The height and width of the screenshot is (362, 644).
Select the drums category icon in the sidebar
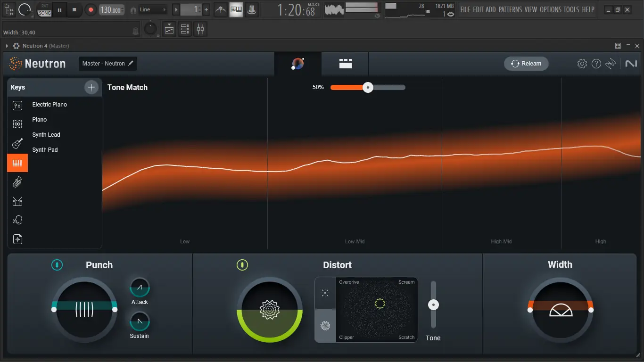point(17,201)
